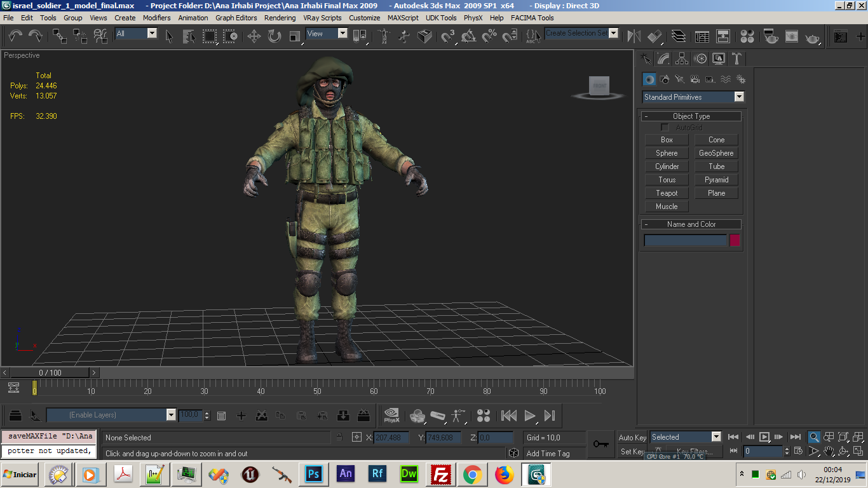Switch to the Lights creation category
Image resolution: width=868 pixels, height=488 pixels.
coord(680,79)
